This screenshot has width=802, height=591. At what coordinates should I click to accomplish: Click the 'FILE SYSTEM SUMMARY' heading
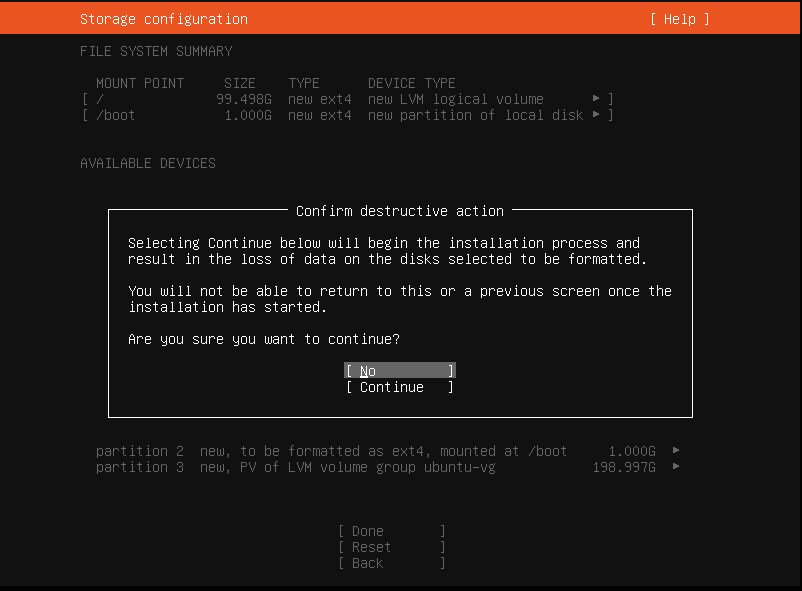tap(156, 51)
